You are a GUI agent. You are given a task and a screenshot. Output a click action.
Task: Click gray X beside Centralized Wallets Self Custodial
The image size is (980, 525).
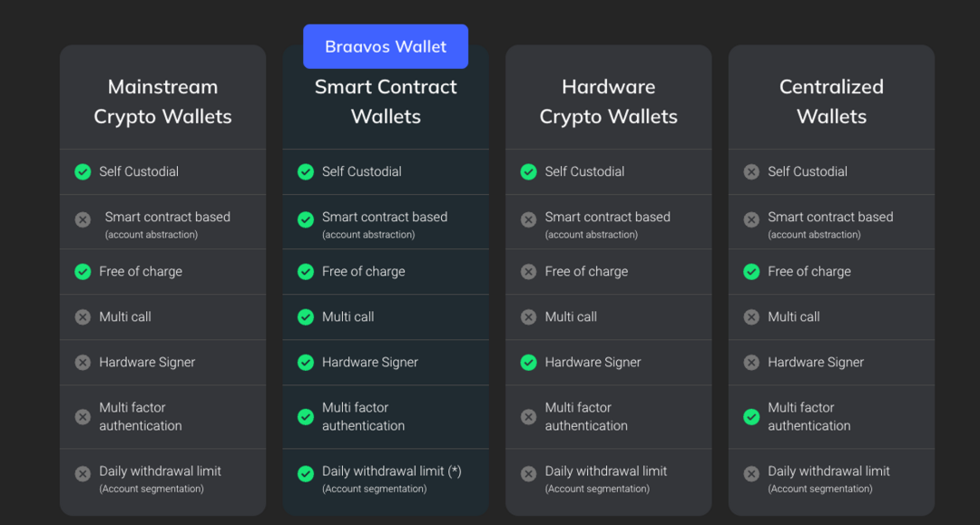(751, 171)
